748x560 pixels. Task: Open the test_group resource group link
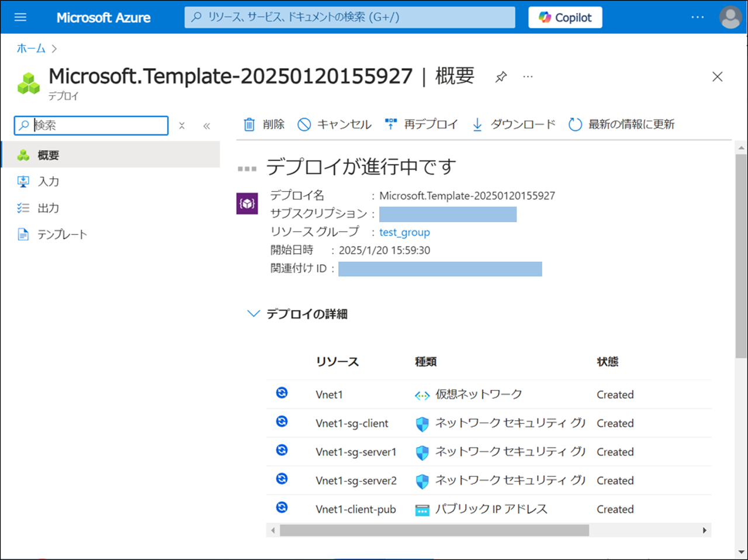click(404, 232)
